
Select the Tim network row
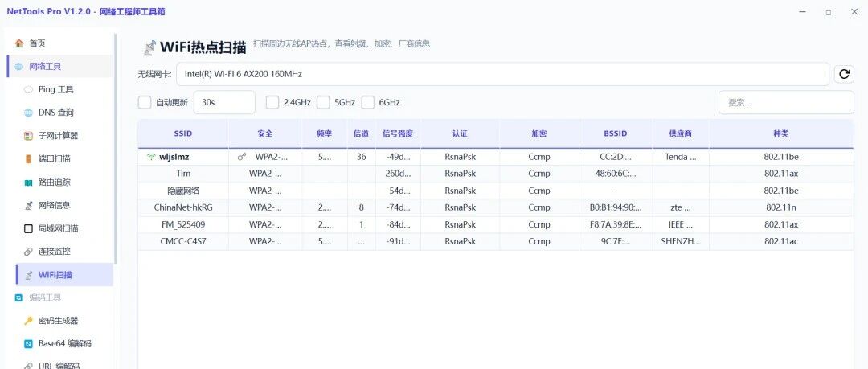(x=495, y=174)
